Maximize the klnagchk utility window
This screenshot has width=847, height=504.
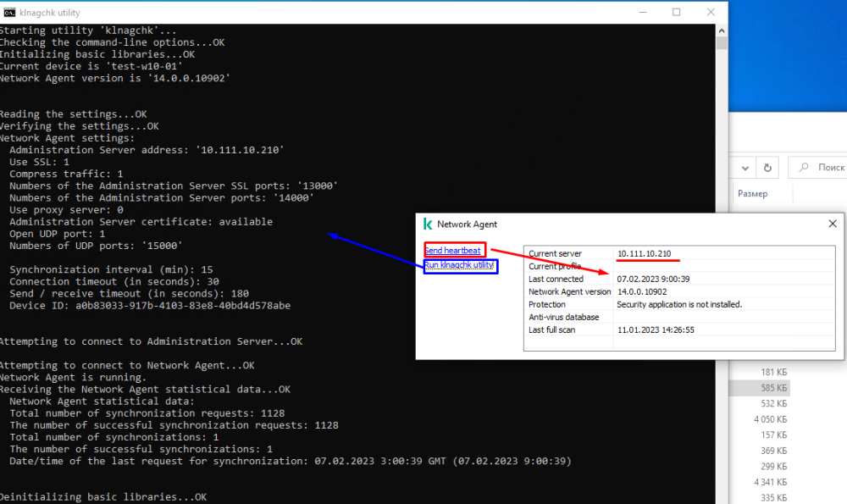pyautogui.click(x=676, y=13)
